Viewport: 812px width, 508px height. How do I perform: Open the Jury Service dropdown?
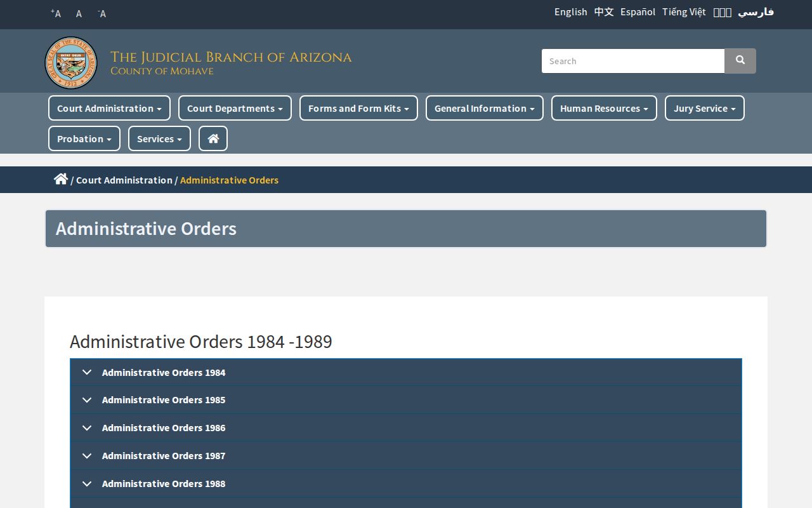click(x=705, y=108)
